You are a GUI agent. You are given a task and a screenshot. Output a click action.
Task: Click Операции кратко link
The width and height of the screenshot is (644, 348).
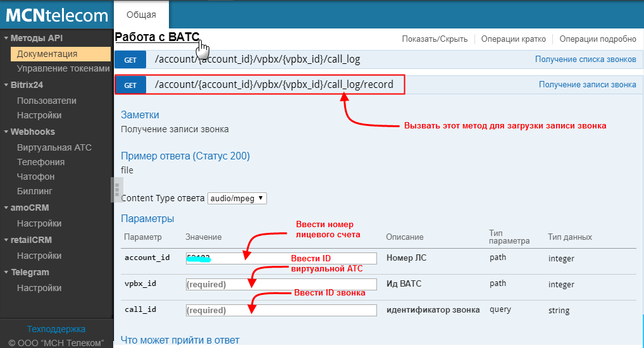514,39
